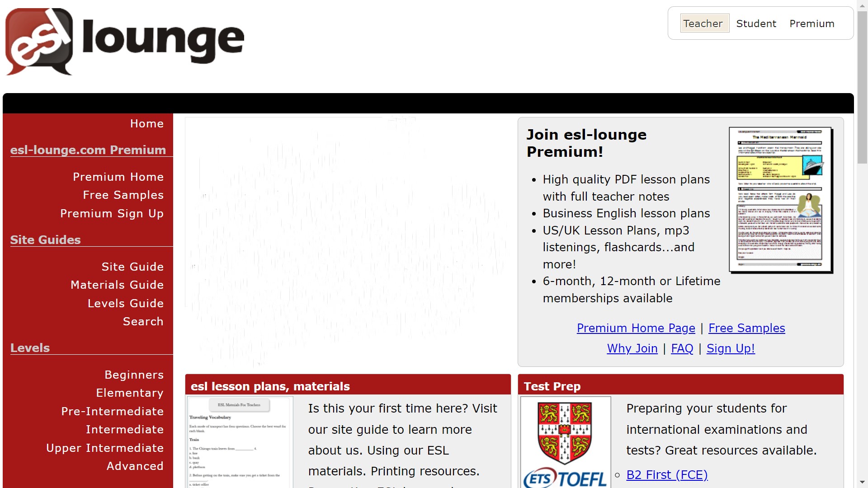Select the Free Samples menu item
The image size is (868, 488).
tap(123, 195)
